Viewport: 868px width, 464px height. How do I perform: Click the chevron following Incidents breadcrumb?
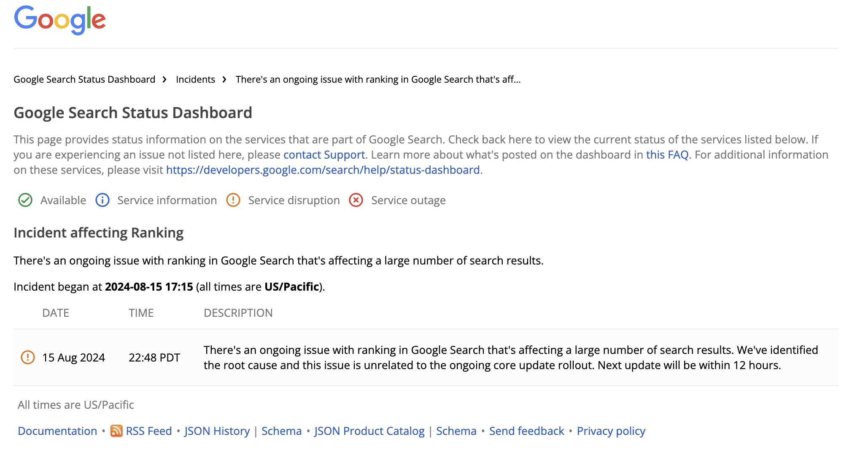tap(225, 79)
